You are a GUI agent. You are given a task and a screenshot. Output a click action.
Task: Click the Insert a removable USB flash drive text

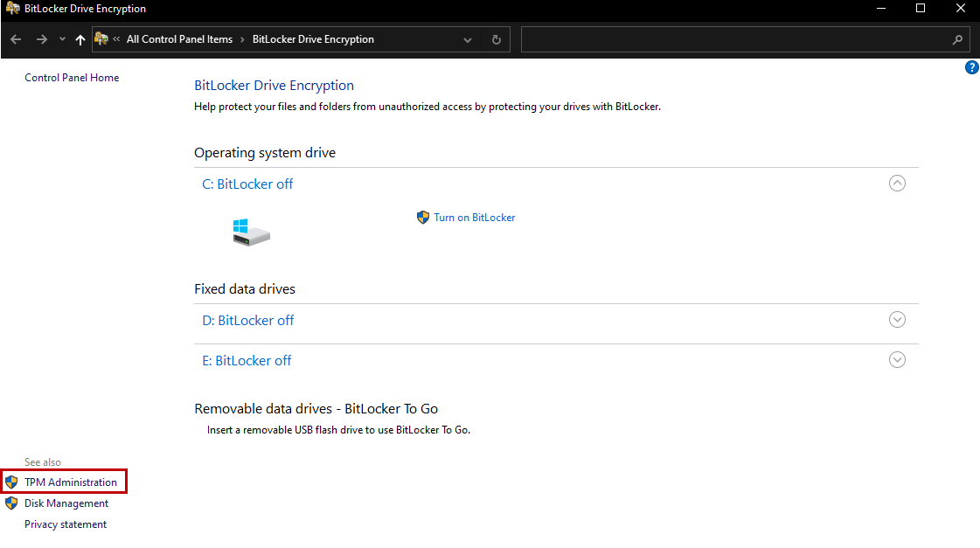[x=338, y=430]
